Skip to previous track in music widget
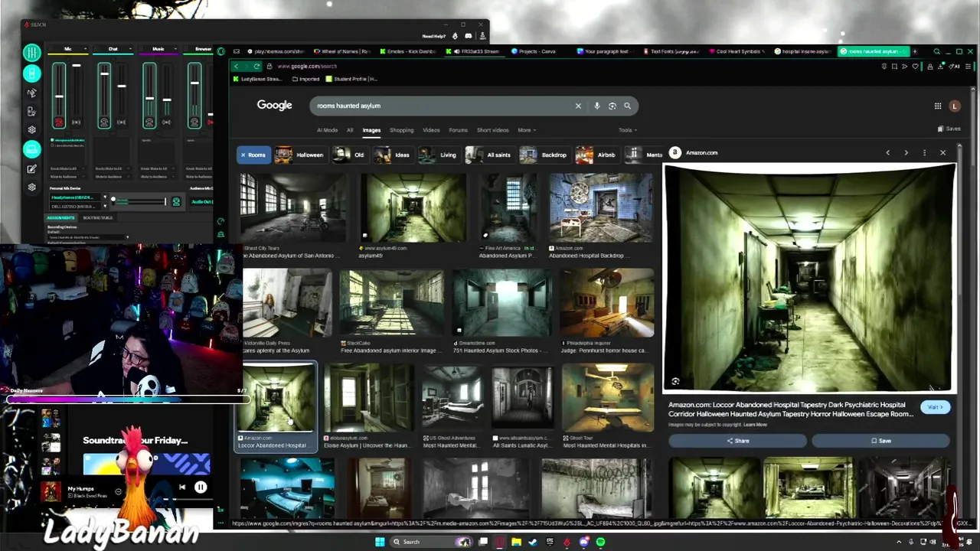Screen dimensions: 980x551 pos(182,487)
